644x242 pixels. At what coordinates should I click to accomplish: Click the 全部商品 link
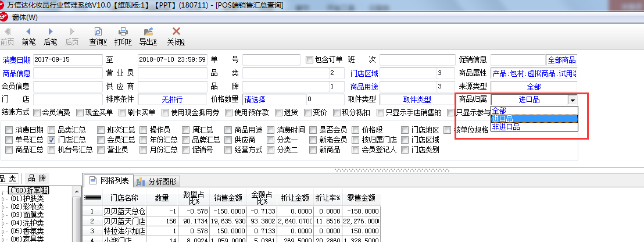[x=561, y=60]
